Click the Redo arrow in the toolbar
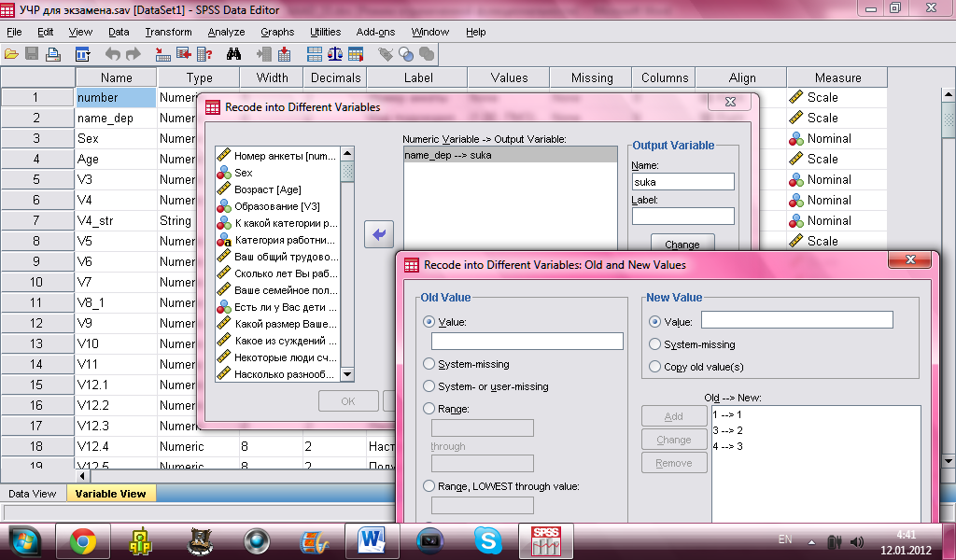Screen dimensions: 956x560 133,54
